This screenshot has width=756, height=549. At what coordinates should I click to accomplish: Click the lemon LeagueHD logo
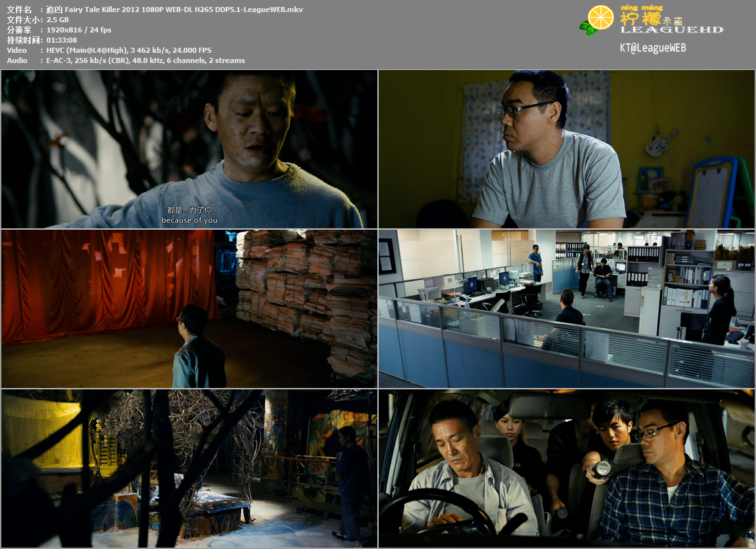tap(652, 20)
